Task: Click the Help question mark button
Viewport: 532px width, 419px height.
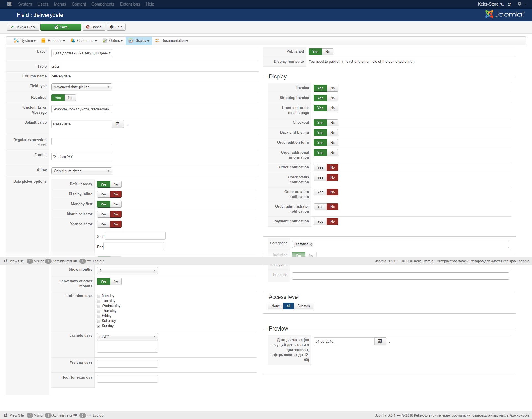Action: (116, 27)
